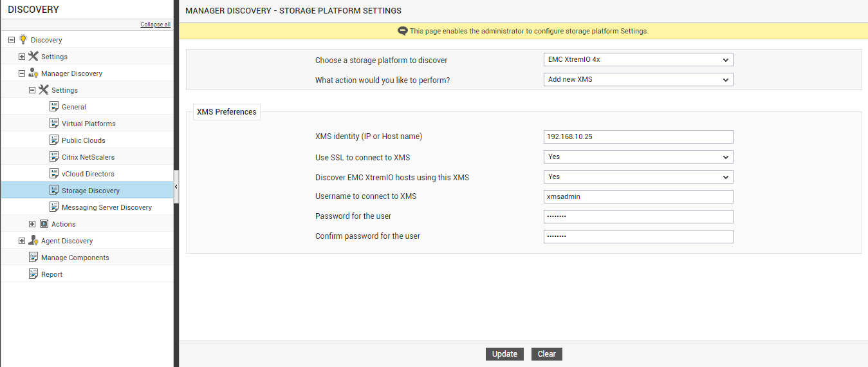Focus the Confirm password field

[x=638, y=236]
